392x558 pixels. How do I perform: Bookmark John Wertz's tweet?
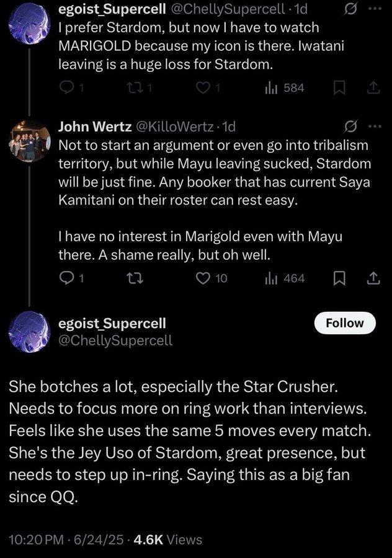point(339,278)
